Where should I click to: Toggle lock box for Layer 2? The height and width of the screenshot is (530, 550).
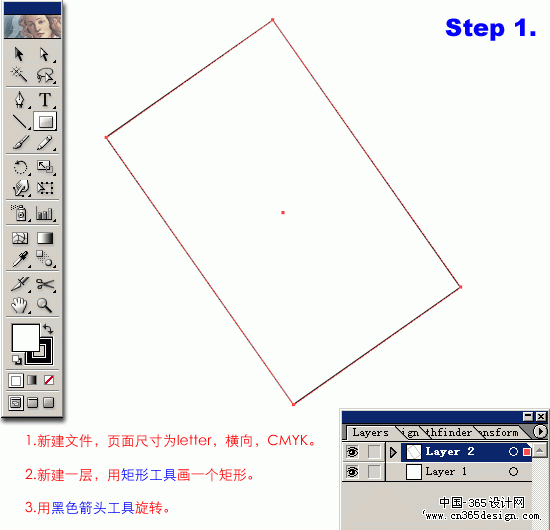(374, 452)
